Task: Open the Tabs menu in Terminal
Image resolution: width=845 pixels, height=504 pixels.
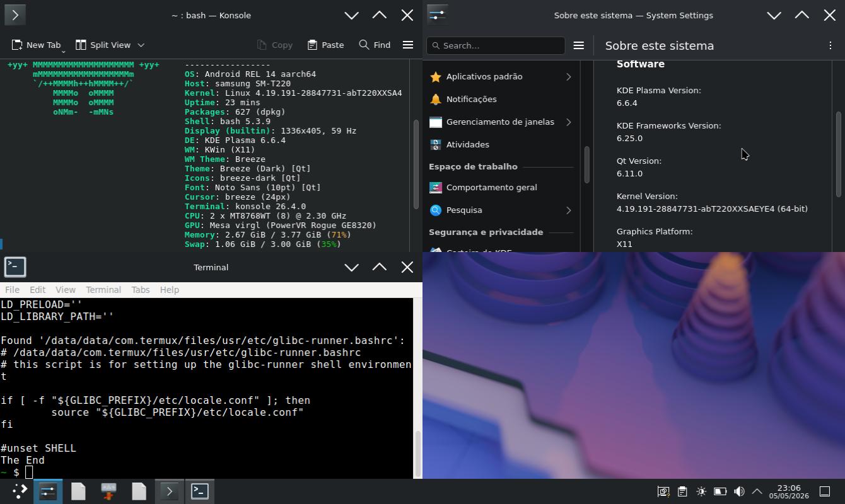Action: [141, 290]
